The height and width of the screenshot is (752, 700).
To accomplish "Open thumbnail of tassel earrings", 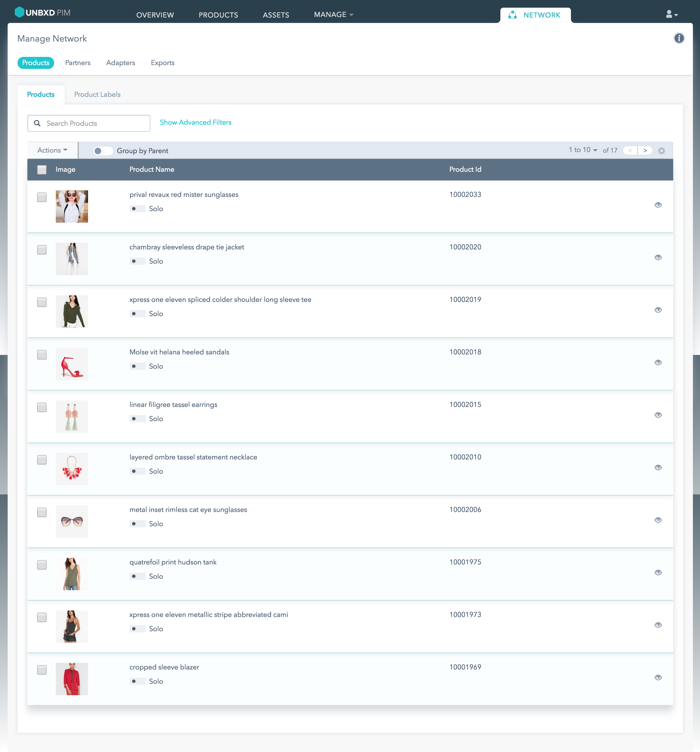I will (72, 417).
